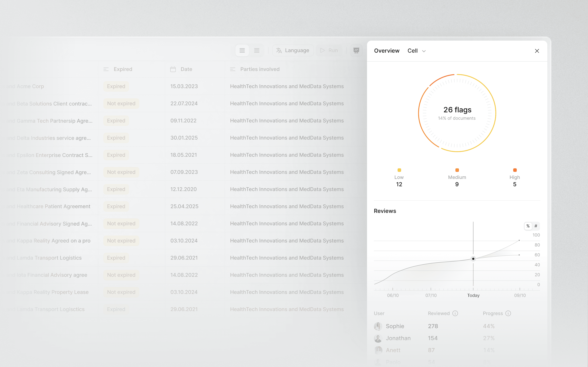This screenshot has width=588, height=367.
Task: Click info icon next to Reviewed
Action: [455, 313]
